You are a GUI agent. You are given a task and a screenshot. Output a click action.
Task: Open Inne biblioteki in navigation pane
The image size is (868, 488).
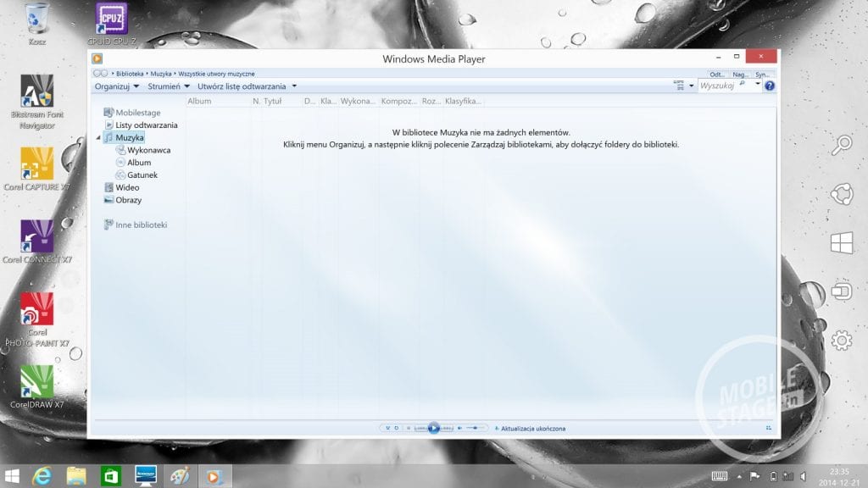(x=141, y=225)
